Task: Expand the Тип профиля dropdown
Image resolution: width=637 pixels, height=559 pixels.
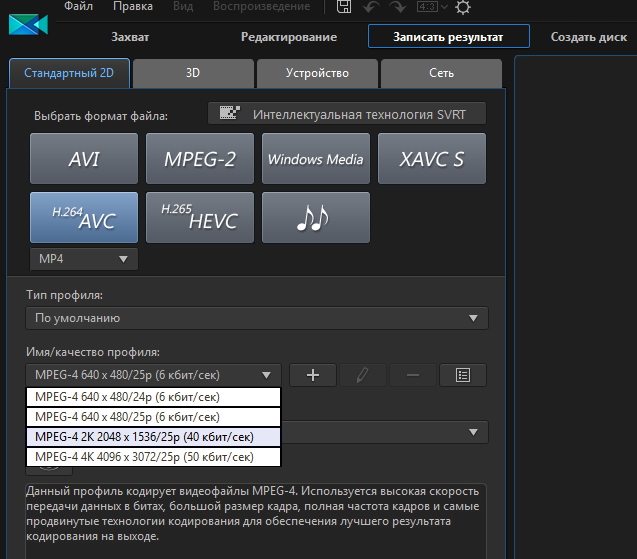Action: pyautogui.click(x=257, y=318)
